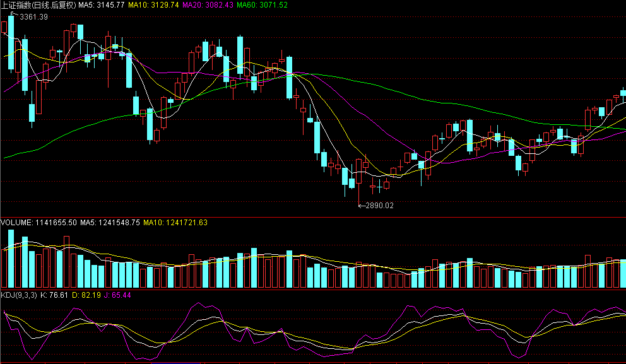Click the green MA60: 3071.52 label

[x=262, y=5]
